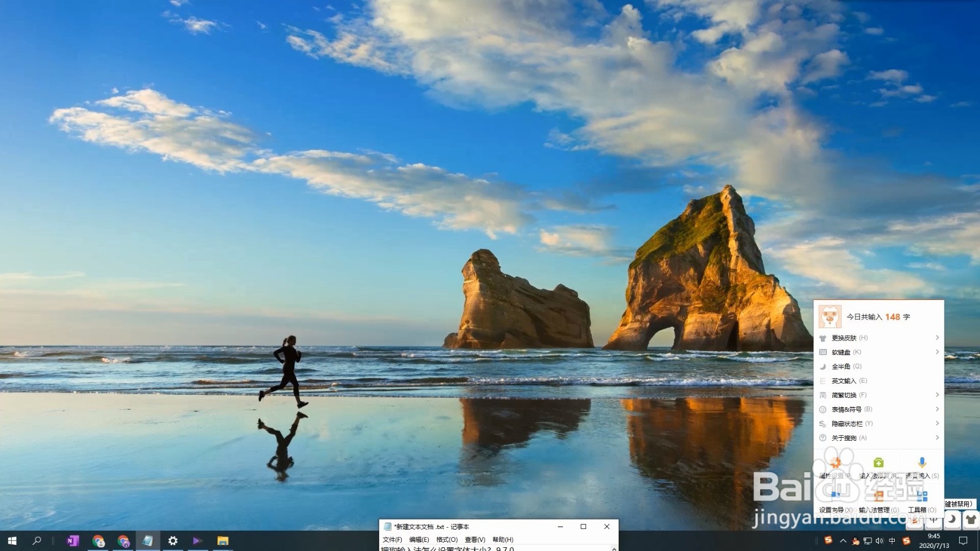The height and width of the screenshot is (551, 980).
Task: Expand the 关于搜狗 submenu arrow
Action: 937,438
